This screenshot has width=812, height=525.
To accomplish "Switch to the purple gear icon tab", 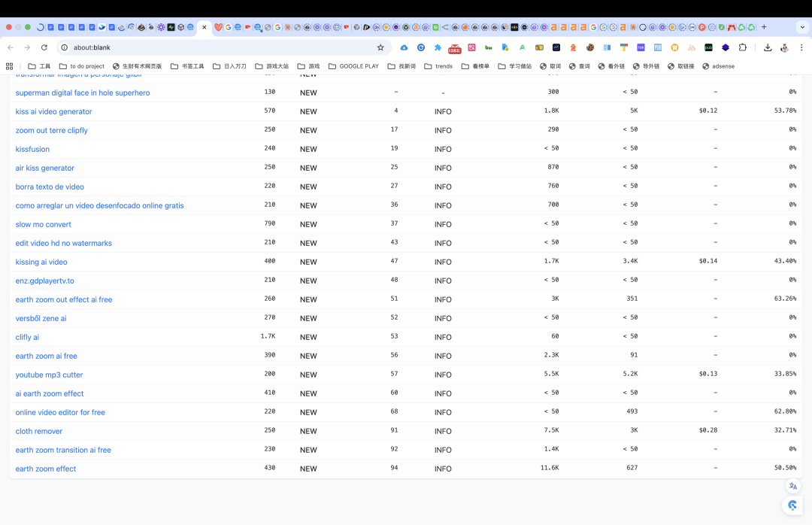I will tap(161, 27).
